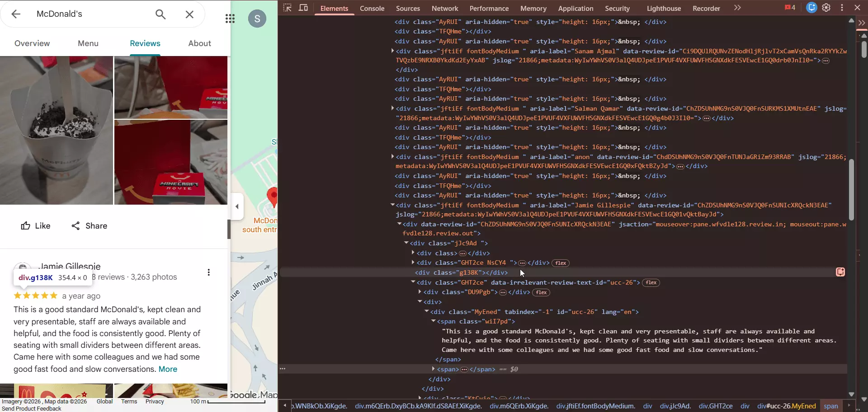The width and height of the screenshot is (868, 412).
Task: Open the Menu tab in Maps
Action: (x=88, y=43)
